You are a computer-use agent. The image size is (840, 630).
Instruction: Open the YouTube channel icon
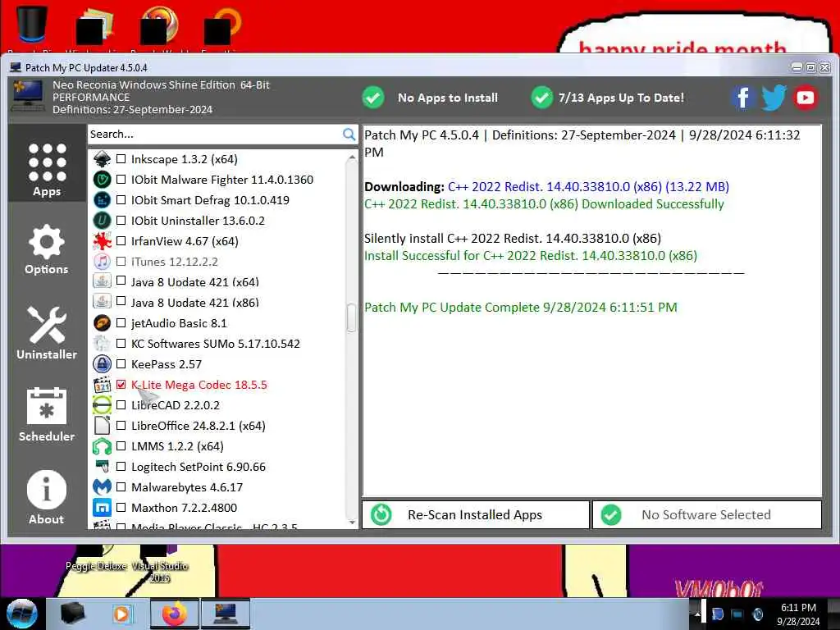pos(805,98)
